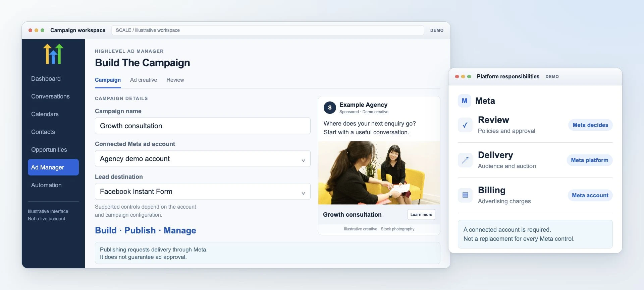Click the Billing card icon
Image resolution: width=644 pixels, height=290 pixels.
coord(465,195)
